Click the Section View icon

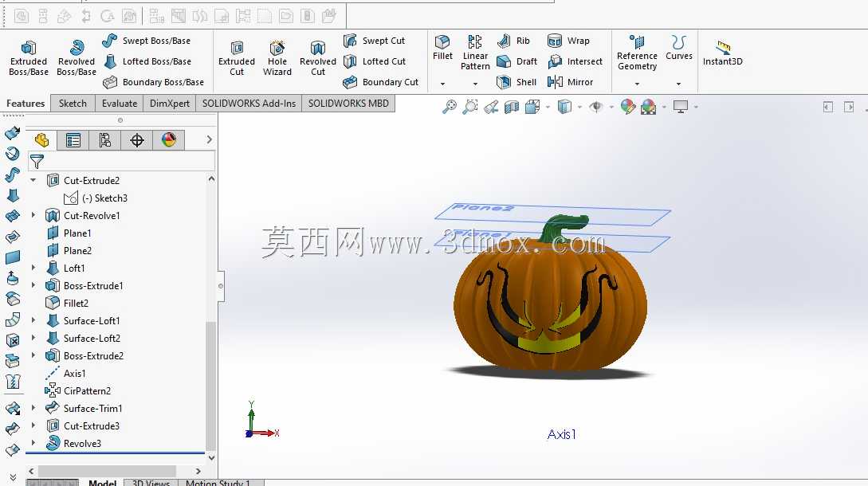tap(512, 106)
